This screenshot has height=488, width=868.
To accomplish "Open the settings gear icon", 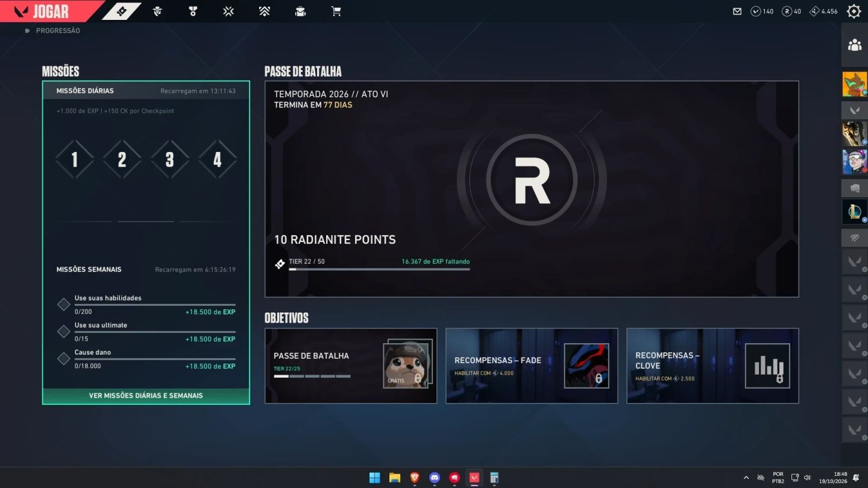I will (x=854, y=11).
